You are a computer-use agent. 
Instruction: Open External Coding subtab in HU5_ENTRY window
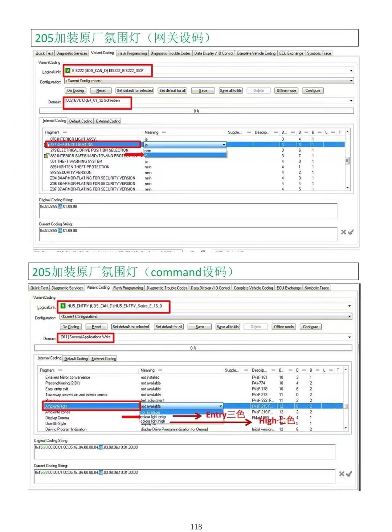click(x=103, y=359)
